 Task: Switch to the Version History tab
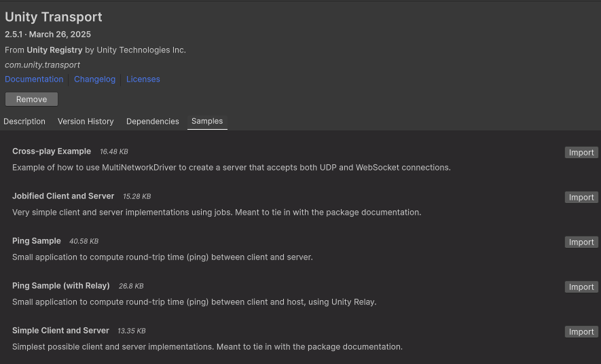click(86, 122)
